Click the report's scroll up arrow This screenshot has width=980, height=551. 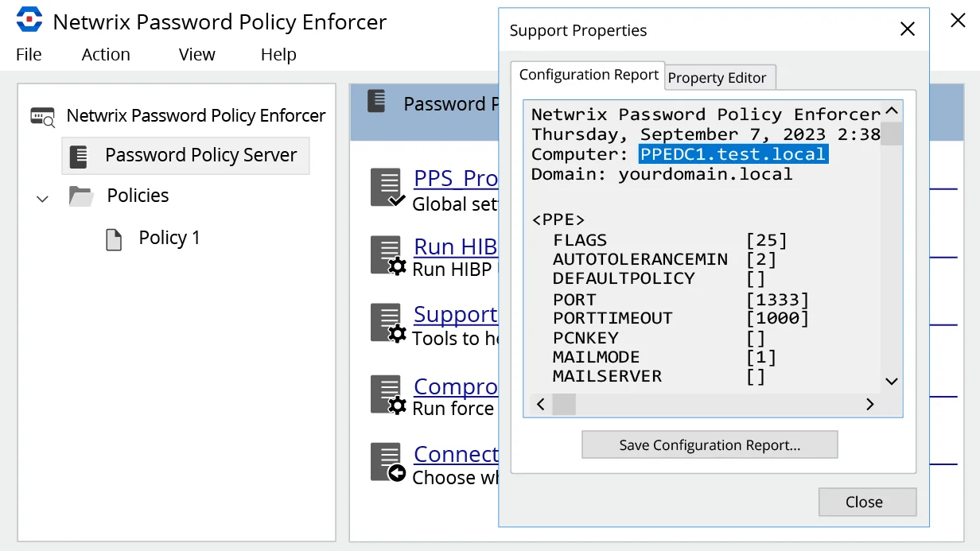point(892,111)
